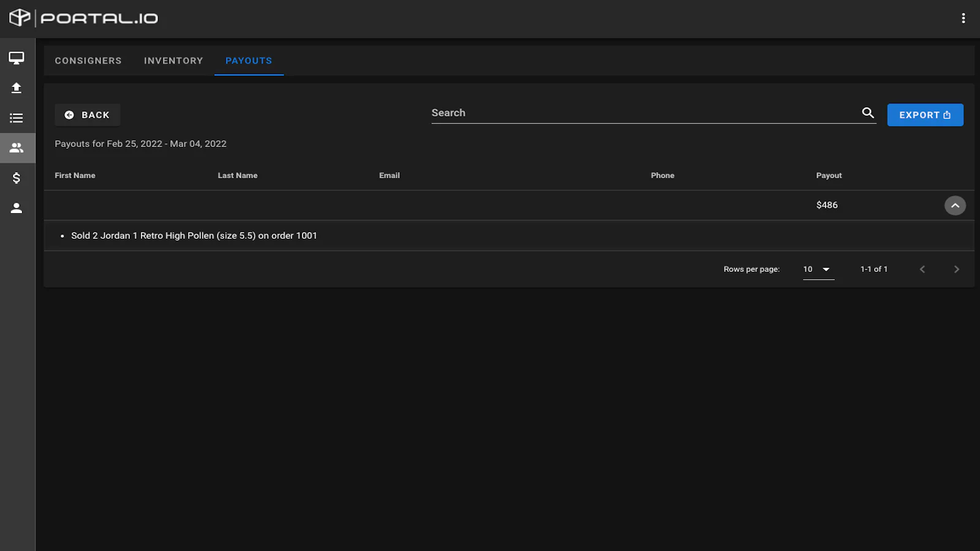The height and width of the screenshot is (551, 980).
Task: Export payouts with the Export button
Action: pos(925,115)
